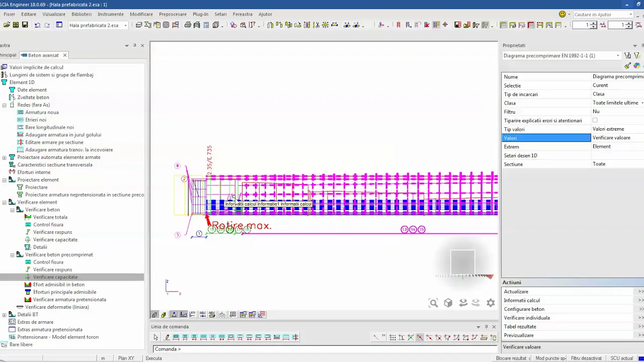
Task: Select Eforturi principale admisibile tree item
Action: 64,292
